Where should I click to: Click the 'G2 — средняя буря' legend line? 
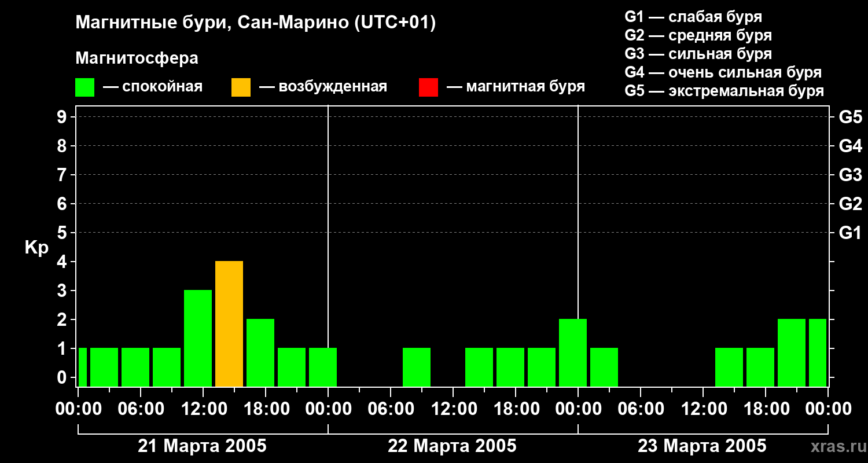[x=698, y=35]
